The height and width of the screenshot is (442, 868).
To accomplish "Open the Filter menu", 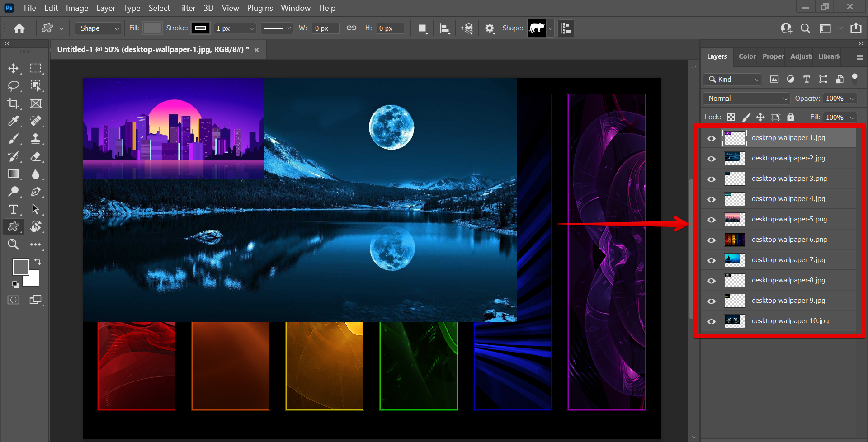I will point(186,8).
